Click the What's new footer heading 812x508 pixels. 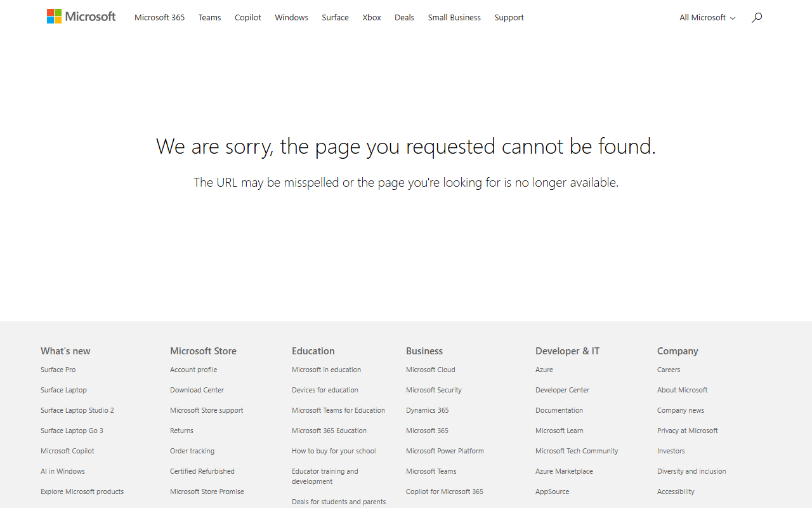coord(65,351)
